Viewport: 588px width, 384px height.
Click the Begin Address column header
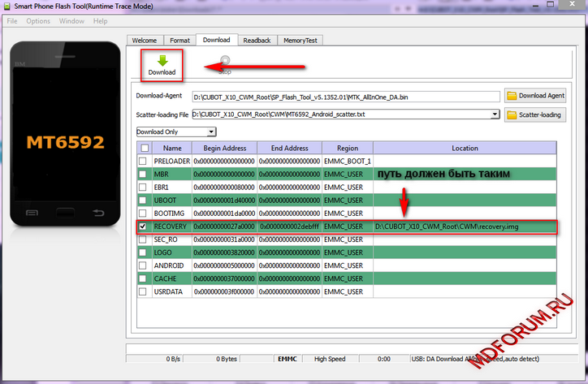click(225, 148)
